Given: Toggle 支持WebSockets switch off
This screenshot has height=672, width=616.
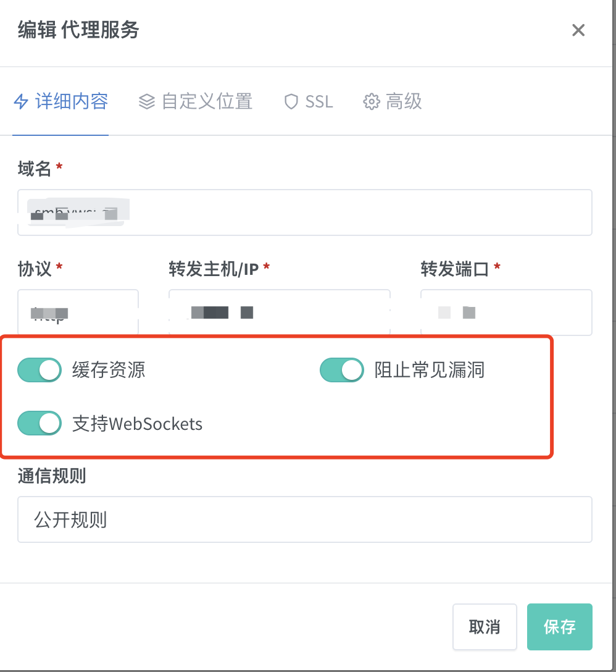Looking at the screenshot, I should coord(40,424).
